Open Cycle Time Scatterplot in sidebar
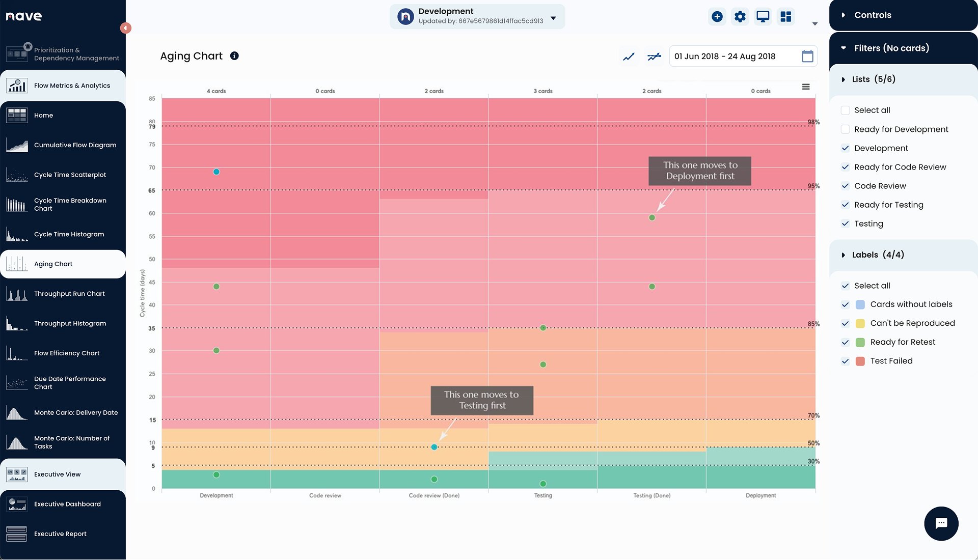Image resolution: width=978 pixels, height=560 pixels. point(70,175)
